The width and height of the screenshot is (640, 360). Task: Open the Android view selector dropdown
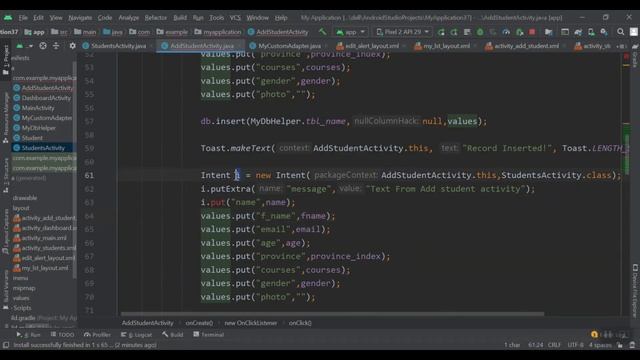click(x=24, y=46)
